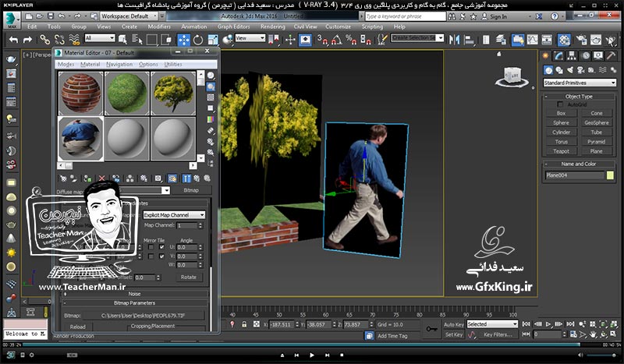This screenshot has height=364, width=624.
Task: Toggle the Set Key button
Action: coord(454,334)
